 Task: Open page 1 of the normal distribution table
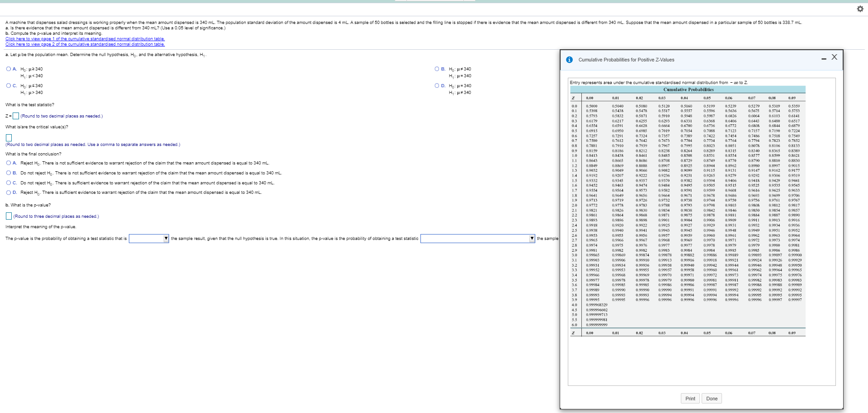(x=85, y=39)
